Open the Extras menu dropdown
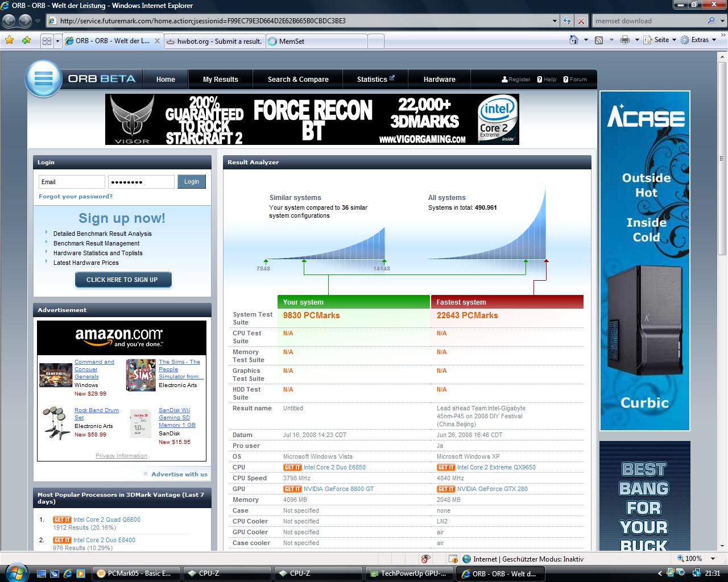728x582 pixels. pyautogui.click(x=699, y=40)
